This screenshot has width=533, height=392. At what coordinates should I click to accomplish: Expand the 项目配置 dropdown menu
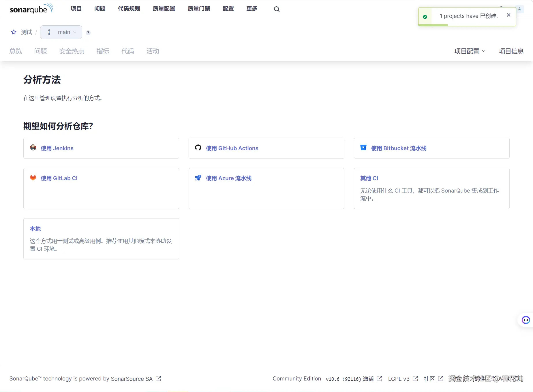coord(470,51)
